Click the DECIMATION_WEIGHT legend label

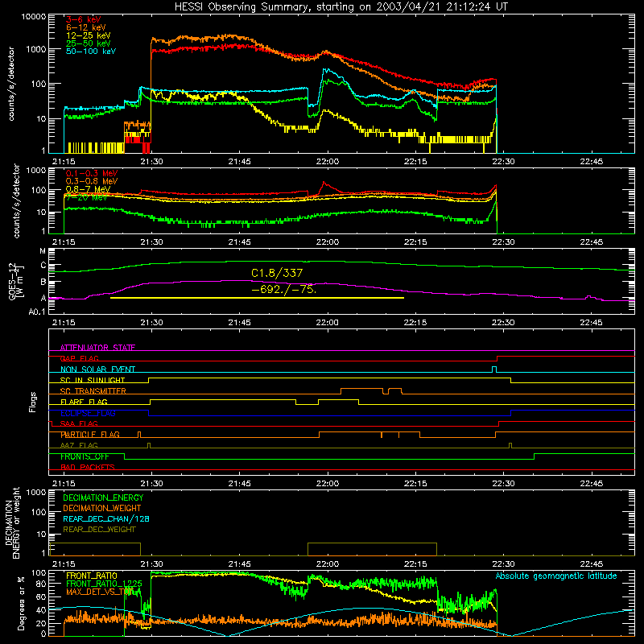pos(102,508)
